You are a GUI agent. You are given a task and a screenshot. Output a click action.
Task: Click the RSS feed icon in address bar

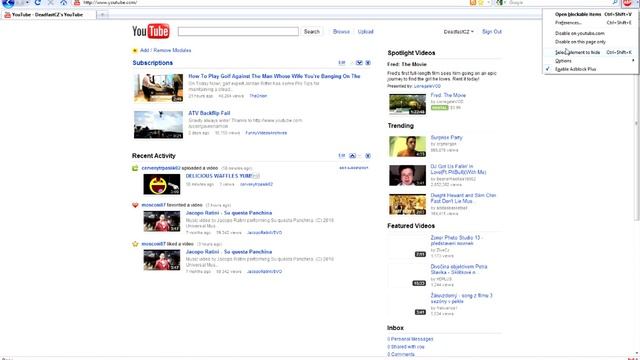tap(473, 3)
